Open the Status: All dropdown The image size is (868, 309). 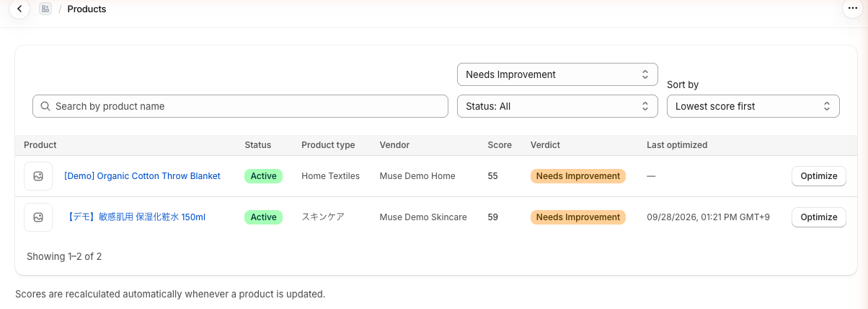point(557,106)
